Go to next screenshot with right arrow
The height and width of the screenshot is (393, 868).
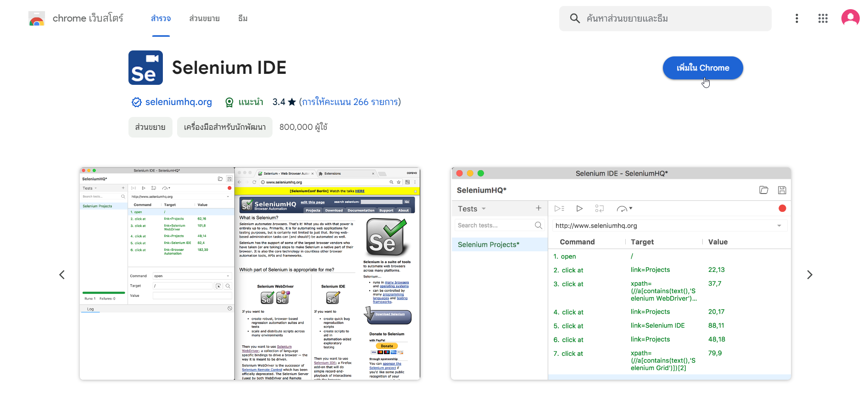(x=810, y=275)
